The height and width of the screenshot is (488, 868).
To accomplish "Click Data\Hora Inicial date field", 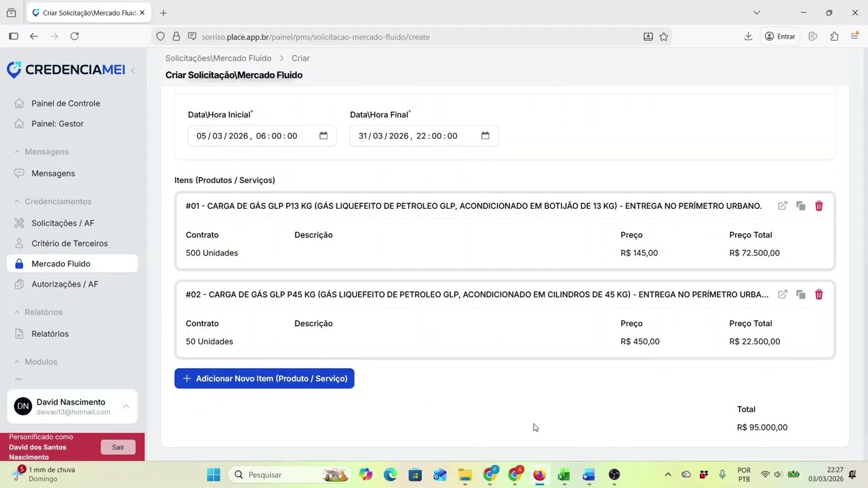I will click(262, 136).
